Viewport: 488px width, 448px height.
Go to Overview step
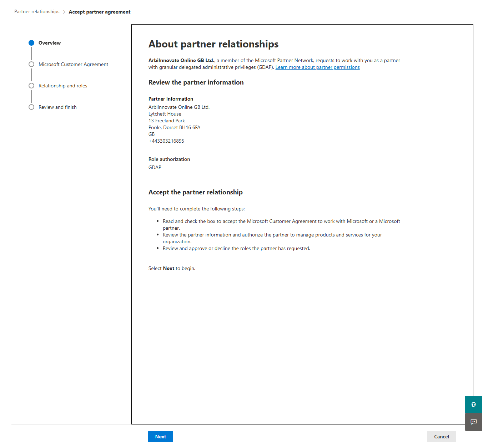pyautogui.click(x=50, y=43)
